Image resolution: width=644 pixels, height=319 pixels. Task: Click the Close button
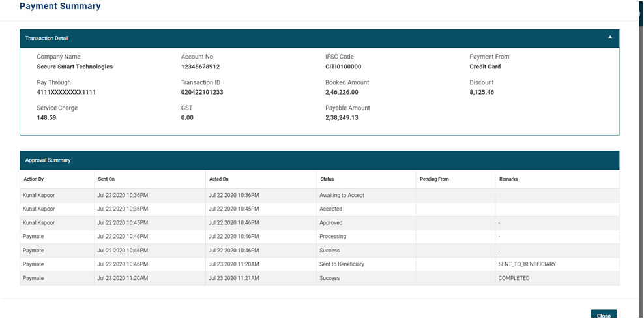[604, 314]
